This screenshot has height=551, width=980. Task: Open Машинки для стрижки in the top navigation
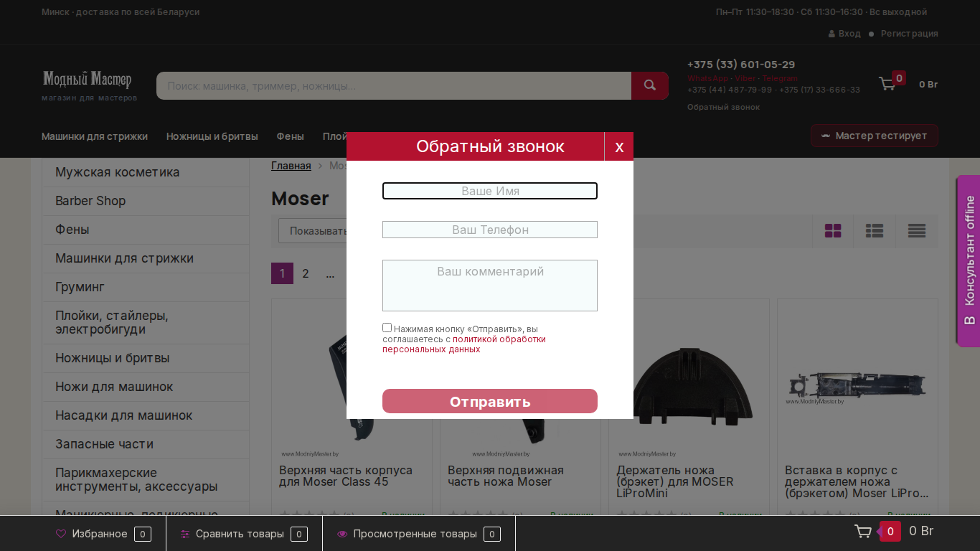click(95, 136)
